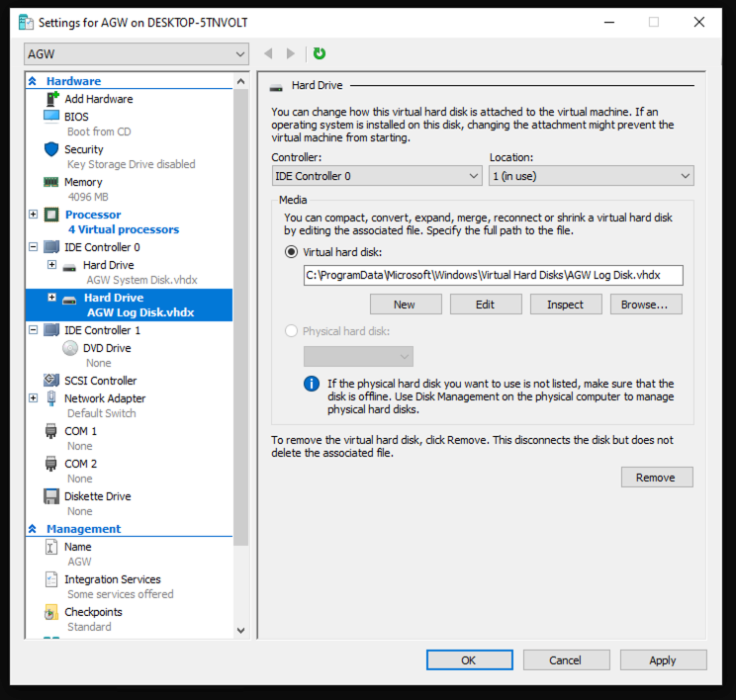Select the Virtual hard disk radio button
This screenshot has height=700, width=736.
point(291,252)
